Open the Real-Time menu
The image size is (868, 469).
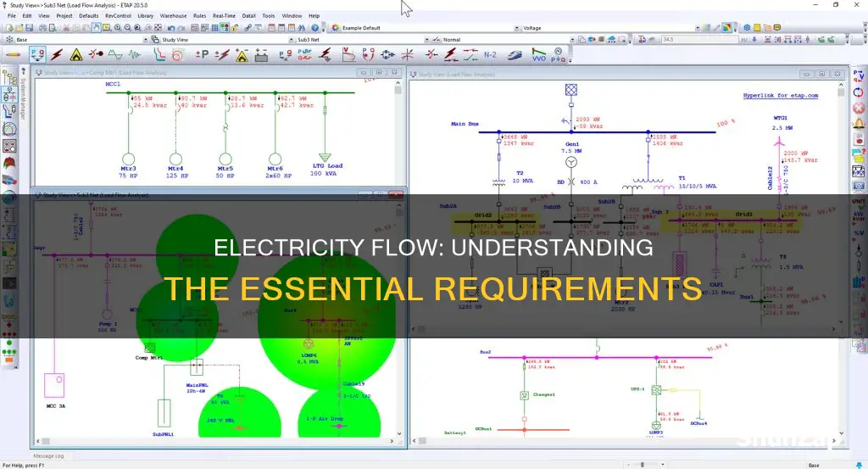(224, 16)
